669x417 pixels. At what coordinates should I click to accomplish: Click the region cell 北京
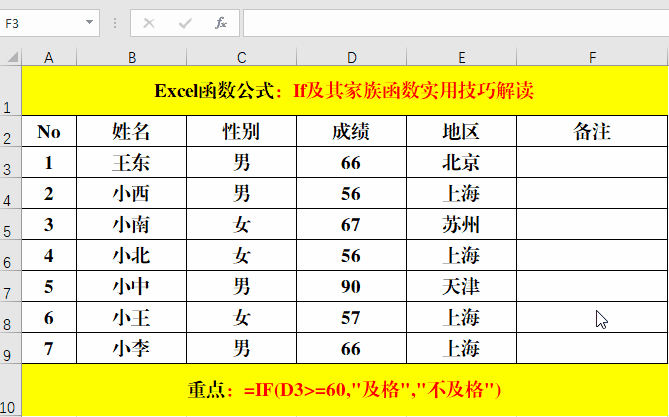click(x=462, y=162)
